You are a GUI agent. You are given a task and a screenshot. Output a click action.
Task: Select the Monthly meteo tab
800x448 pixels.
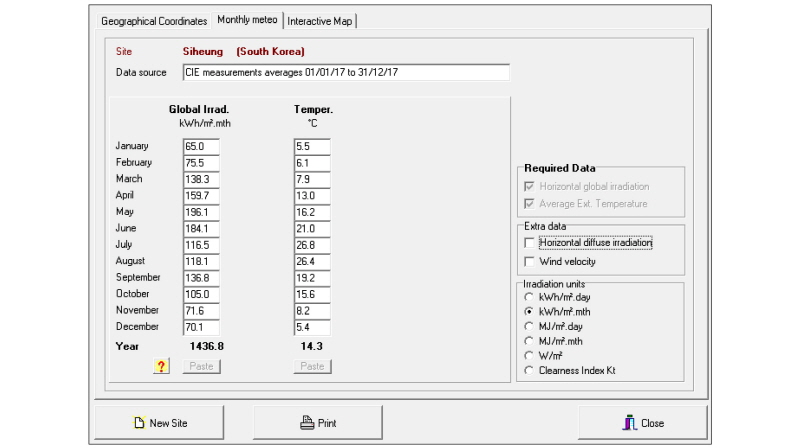point(247,20)
